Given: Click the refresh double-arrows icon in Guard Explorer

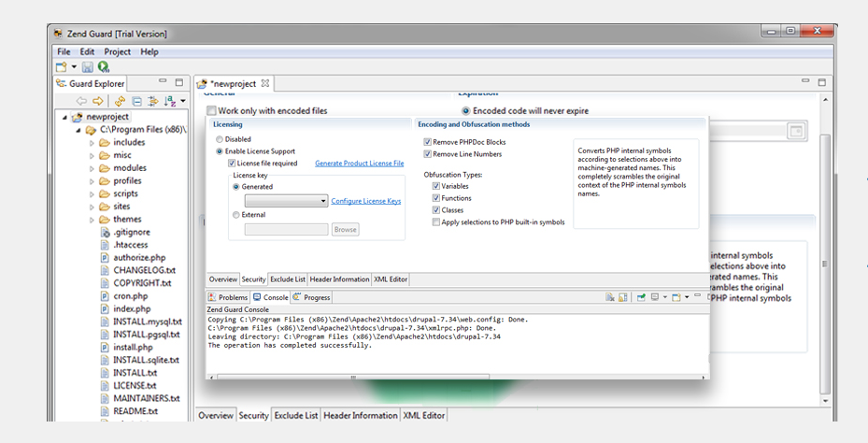Looking at the screenshot, I should pos(120,101).
